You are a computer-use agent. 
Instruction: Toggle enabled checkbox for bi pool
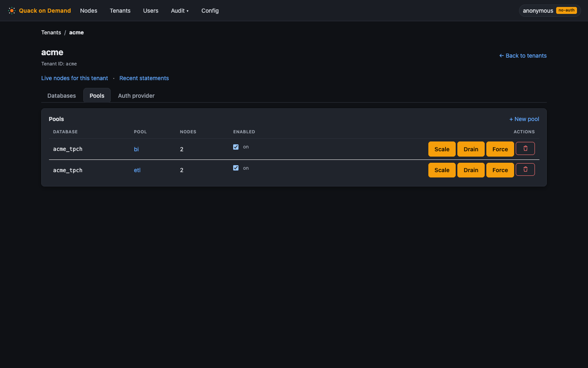[x=236, y=147]
